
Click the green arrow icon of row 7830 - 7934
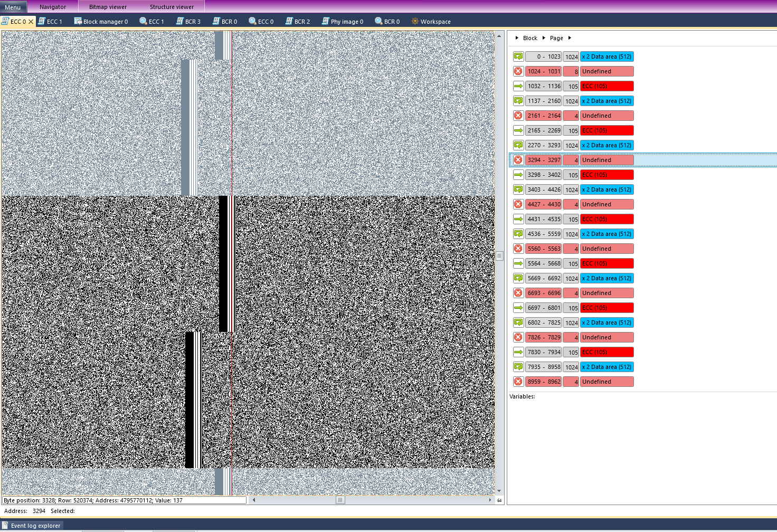(518, 352)
